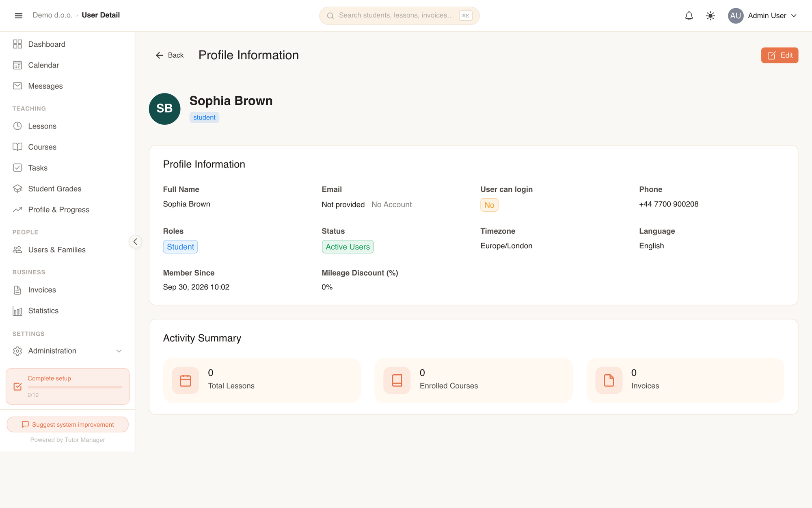Viewport: 812px width, 508px height.
Task: Click the Enrolled Courses book icon
Action: pyautogui.click(x=397, y=380)
